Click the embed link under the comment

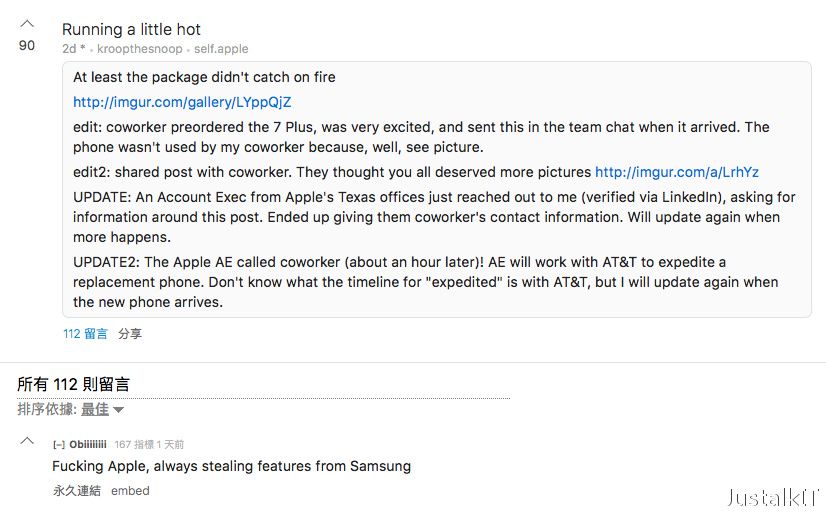pos(130,491)
